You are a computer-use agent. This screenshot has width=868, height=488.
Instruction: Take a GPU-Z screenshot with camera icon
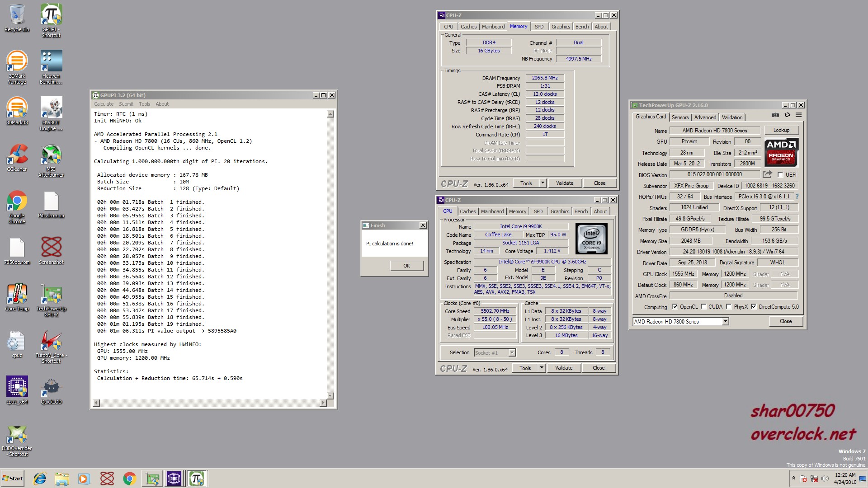pos(775,115)
